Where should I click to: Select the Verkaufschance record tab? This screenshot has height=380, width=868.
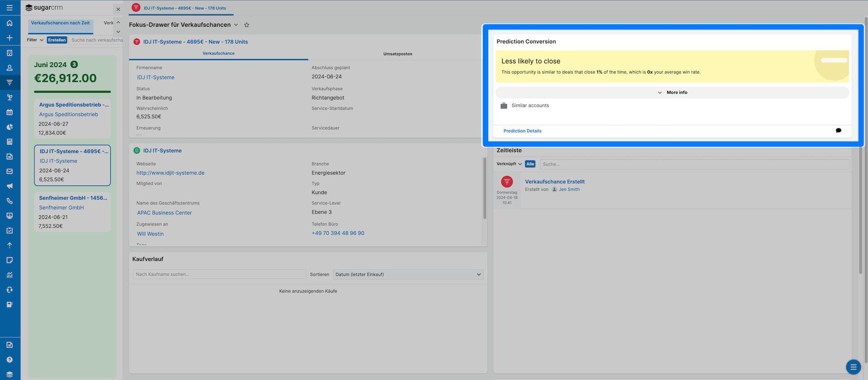point(218,53)
